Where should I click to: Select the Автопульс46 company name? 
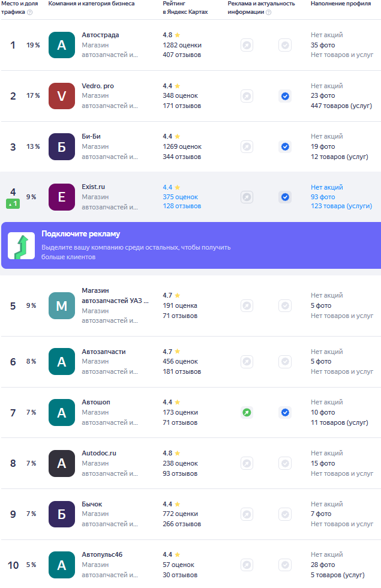coord(102,554)
